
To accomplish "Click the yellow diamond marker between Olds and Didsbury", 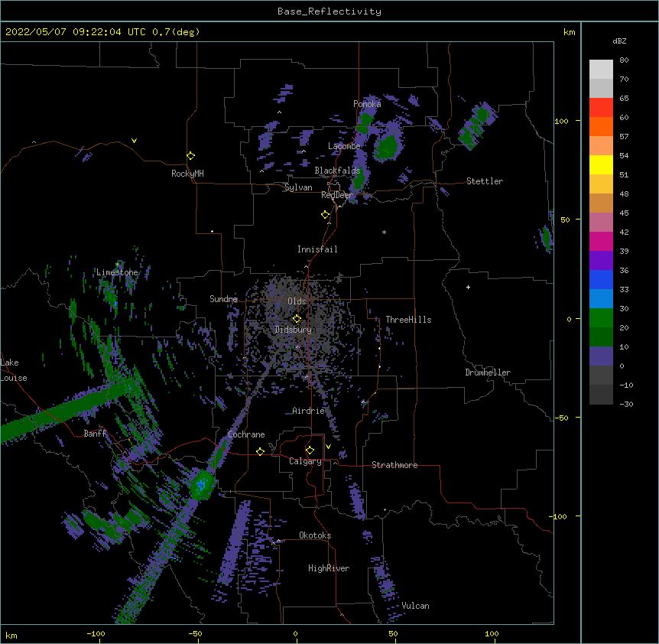I will tap(297, 318).
